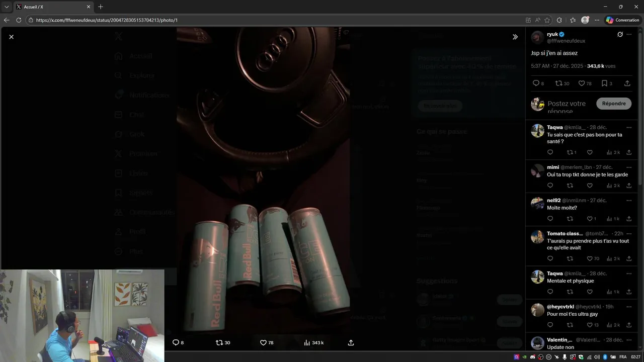Open view analytics under the photo

click(307, 342)
